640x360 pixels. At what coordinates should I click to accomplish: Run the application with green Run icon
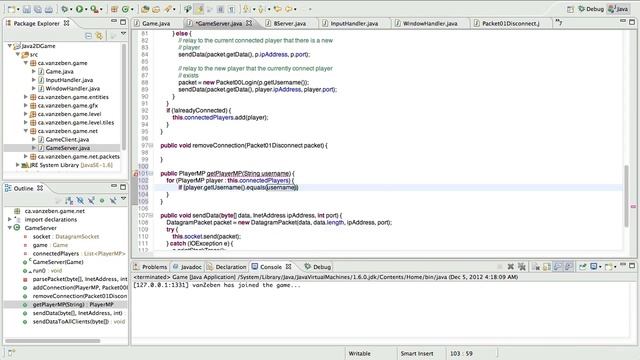[x=79, y=9]
